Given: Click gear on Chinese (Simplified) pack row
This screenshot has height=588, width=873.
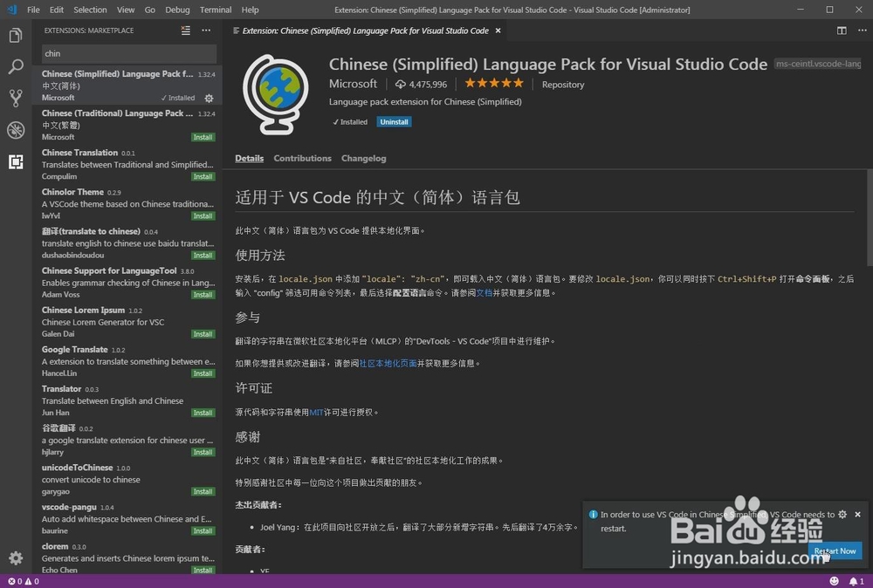Looking at the screenshot, I should click(x=209, y=99).
